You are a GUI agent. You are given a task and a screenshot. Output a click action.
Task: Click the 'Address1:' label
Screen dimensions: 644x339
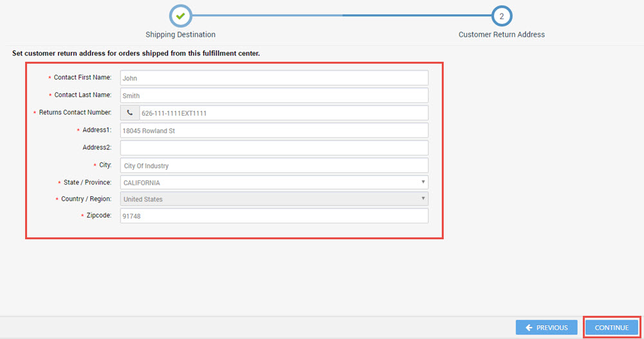[97, 130]
